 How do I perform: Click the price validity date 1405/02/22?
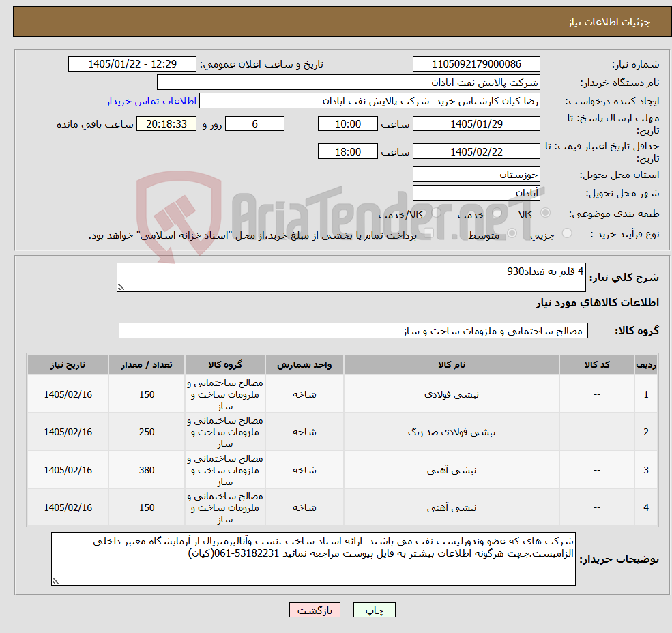tap(476, 151)
